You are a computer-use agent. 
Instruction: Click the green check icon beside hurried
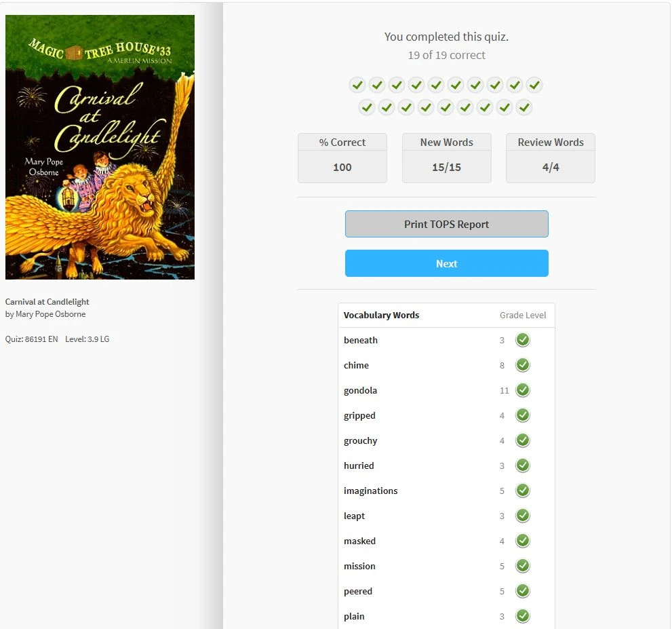(x=522, y=465)
